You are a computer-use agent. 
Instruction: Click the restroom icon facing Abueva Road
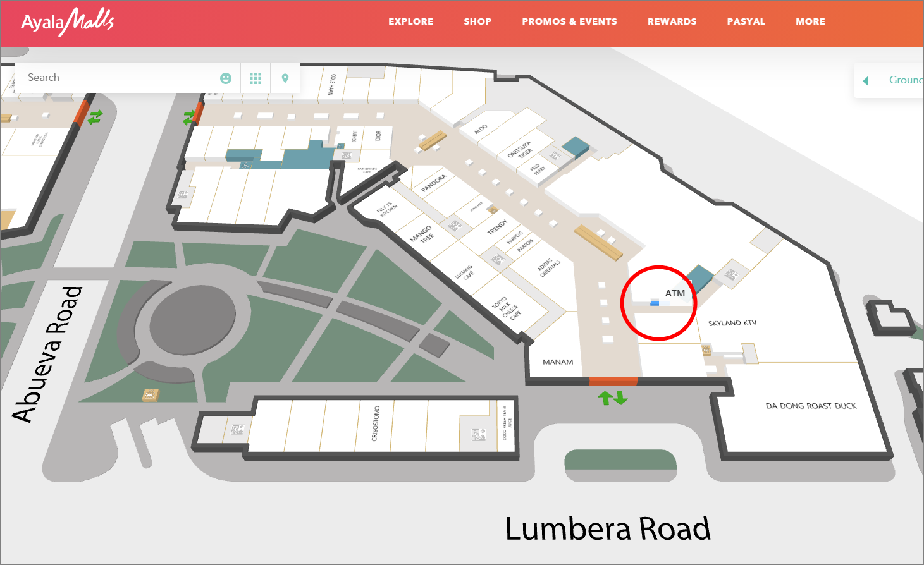(183, 195)
